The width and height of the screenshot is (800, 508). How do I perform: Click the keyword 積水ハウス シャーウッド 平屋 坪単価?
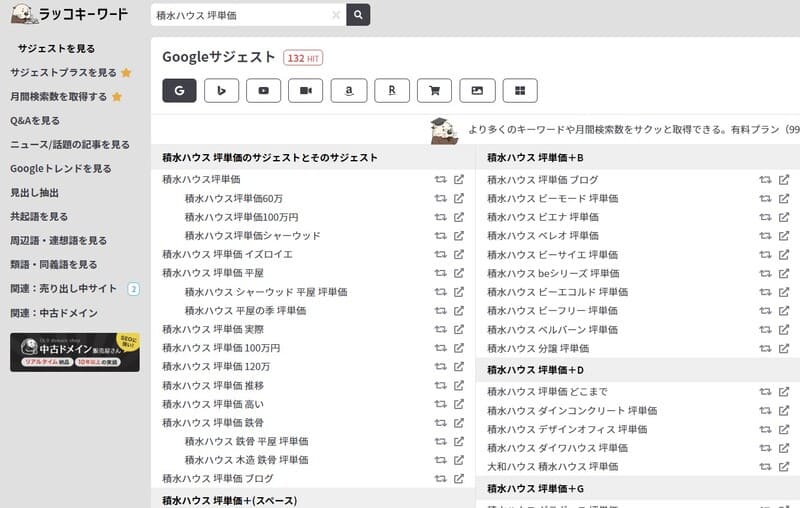pyautogui.click(x=266, y=292)
